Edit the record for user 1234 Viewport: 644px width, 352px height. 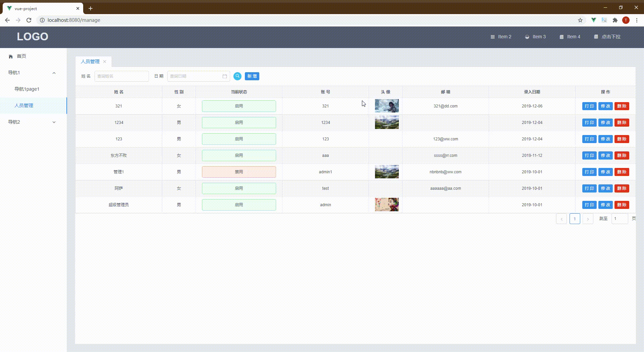coord(605,123)
